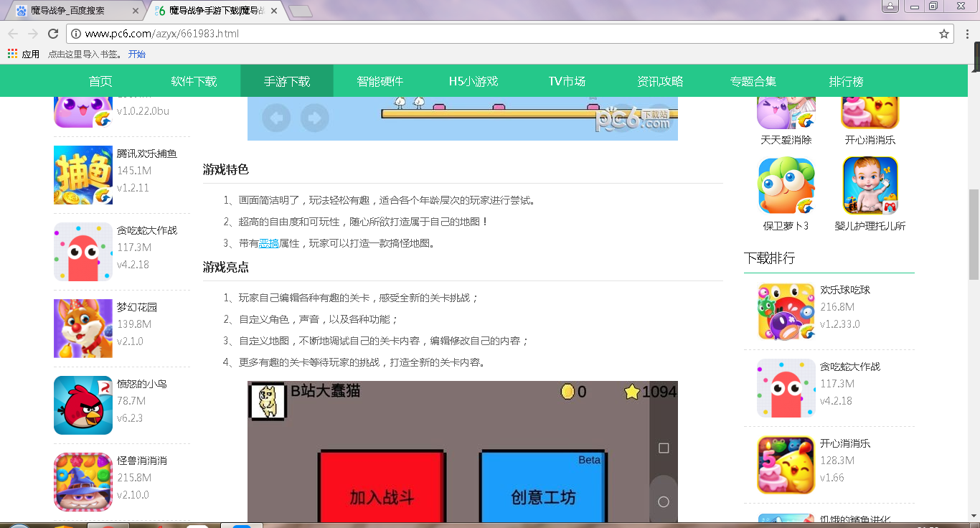Screen dimensions: 980x528
Task: Open H5小游戏 in the navigation bar
Action: coord(473,81)
